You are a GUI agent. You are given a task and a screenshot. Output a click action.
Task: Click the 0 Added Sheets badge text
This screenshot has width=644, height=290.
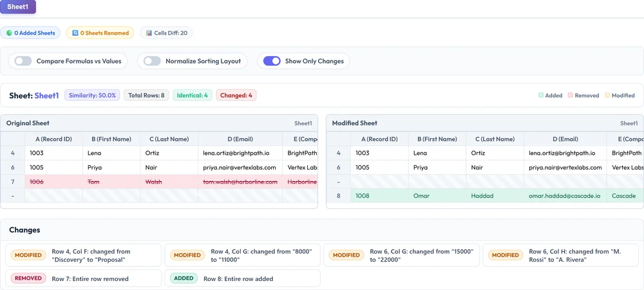click(x=35, y=33)
